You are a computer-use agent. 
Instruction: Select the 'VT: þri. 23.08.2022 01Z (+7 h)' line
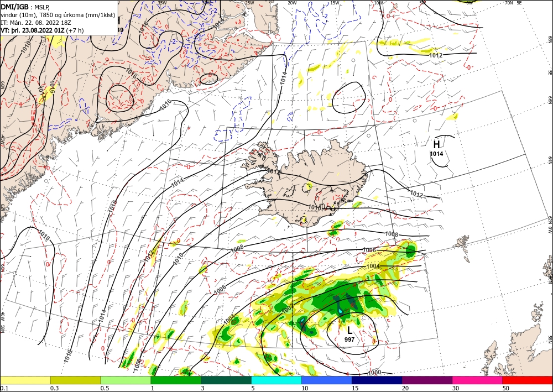pos(43,30)
